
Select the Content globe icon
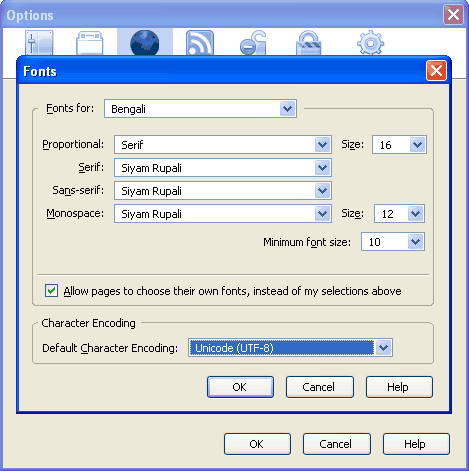tap(145, 43)
